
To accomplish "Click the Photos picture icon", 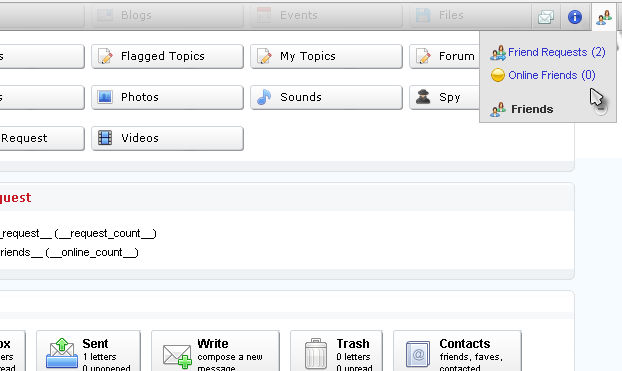I will [x=105, y=97].
